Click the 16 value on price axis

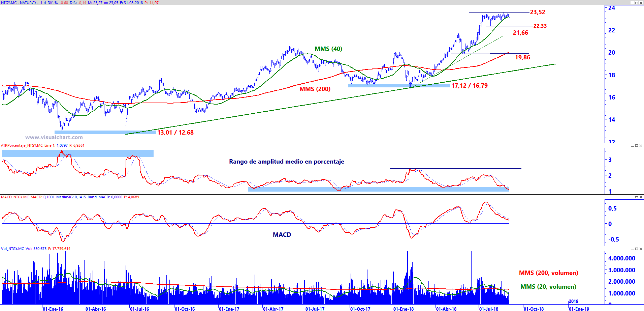coord(612,97)
